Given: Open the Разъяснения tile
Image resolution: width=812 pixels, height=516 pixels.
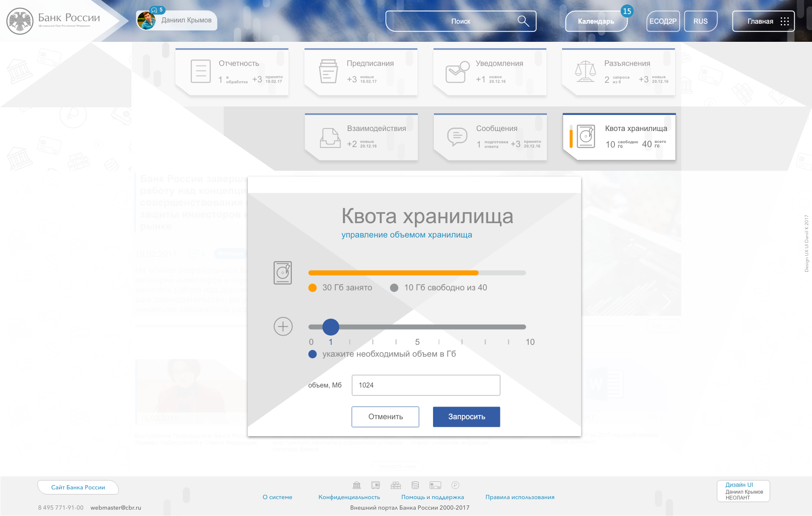Looking at the screenshot, I should tap(618, 72).
